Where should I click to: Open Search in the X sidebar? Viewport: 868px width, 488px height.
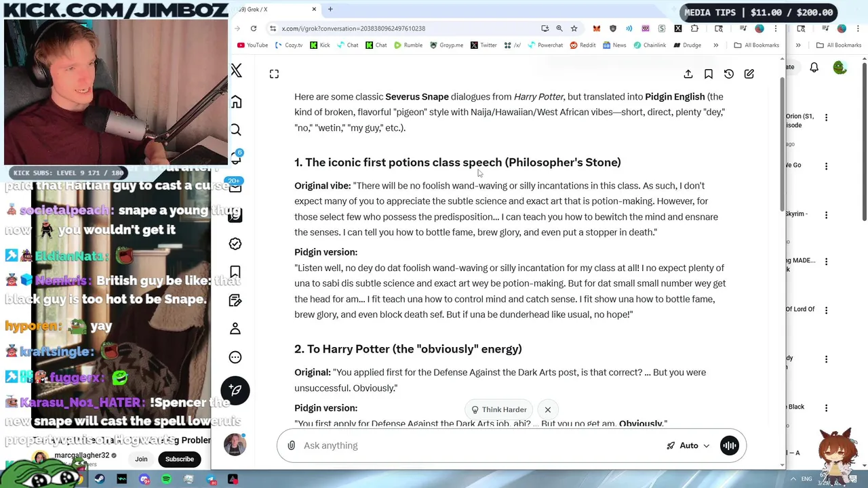tap(236, 130)
